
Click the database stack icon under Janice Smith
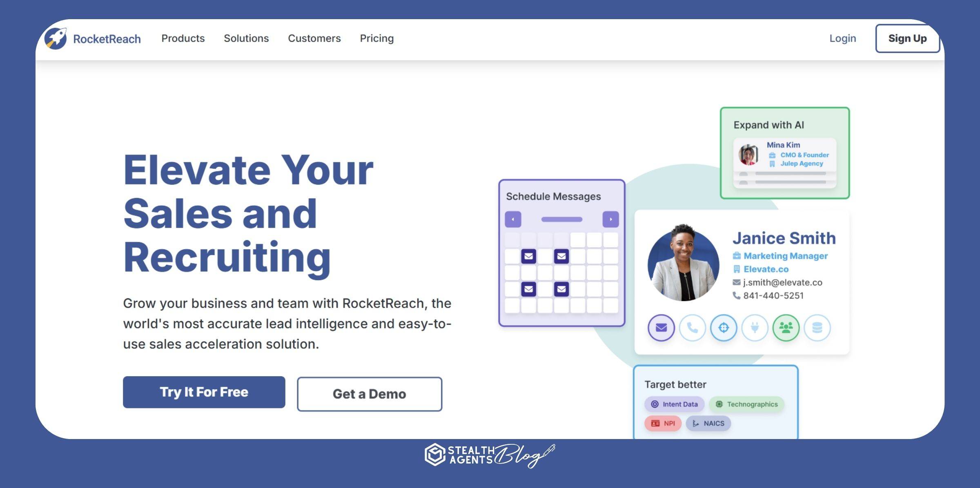click(x=817, y=328)
